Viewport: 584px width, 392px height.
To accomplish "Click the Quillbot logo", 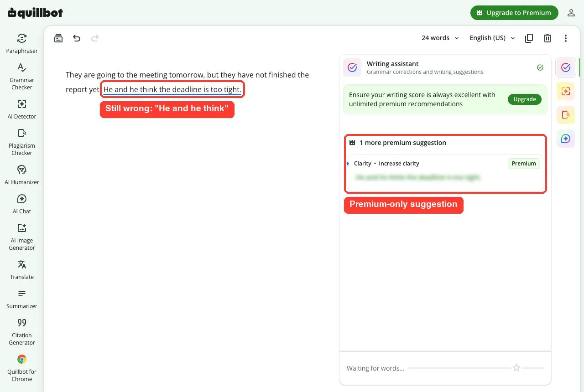I will click(x=35, y=13).
